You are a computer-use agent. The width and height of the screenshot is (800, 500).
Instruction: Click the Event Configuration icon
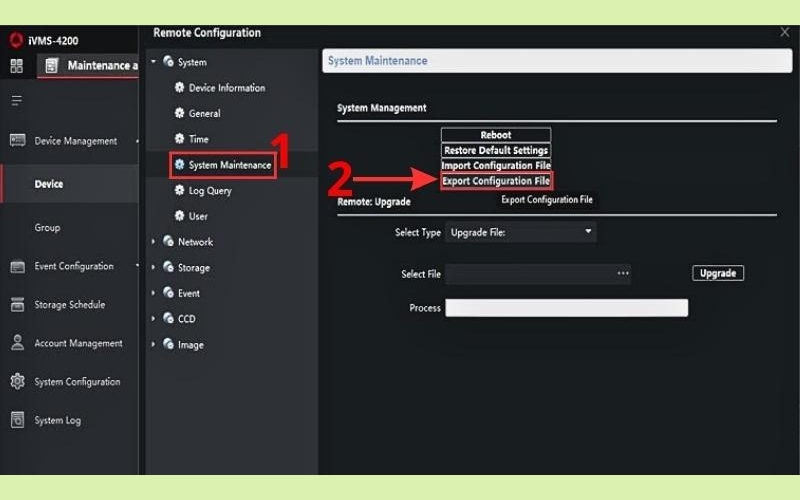coord(17,266)
